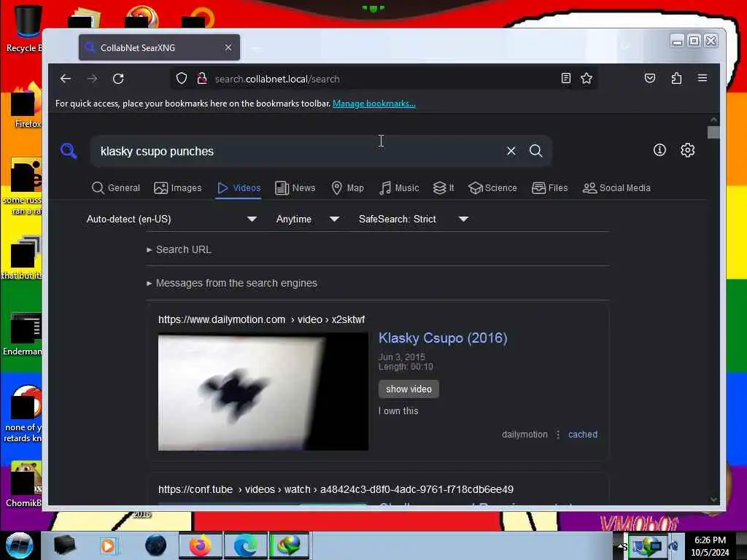Viewport: 747px width, 560px height.
Task: Click the show video button
Action: 409,389
